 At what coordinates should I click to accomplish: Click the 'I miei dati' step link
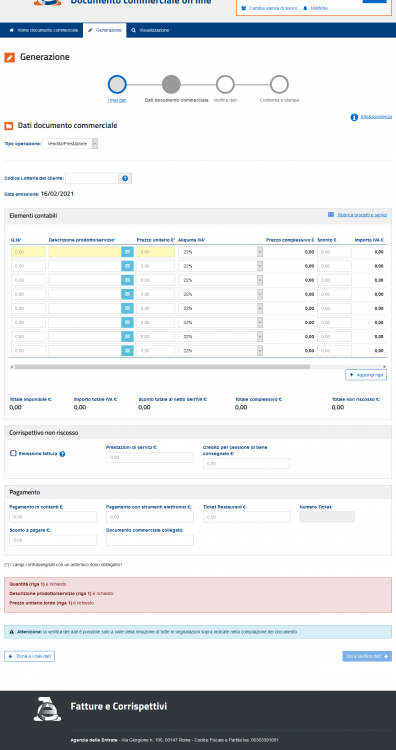pos(117,100)
